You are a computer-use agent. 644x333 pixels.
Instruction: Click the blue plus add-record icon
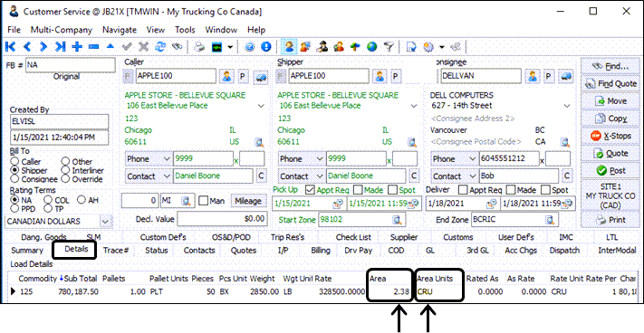coord(77,47)
